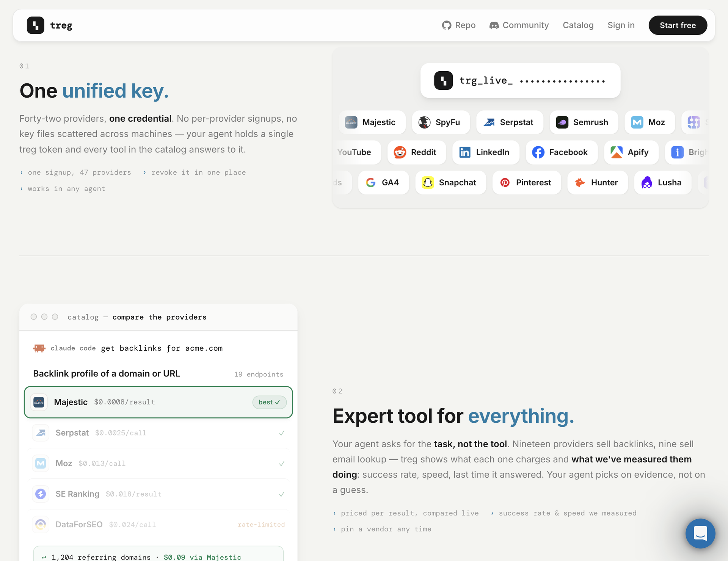Select the Majestic best result row
The width and height of the screenshot is (728, 561).
pyautogui.click(x=158, y=402)
